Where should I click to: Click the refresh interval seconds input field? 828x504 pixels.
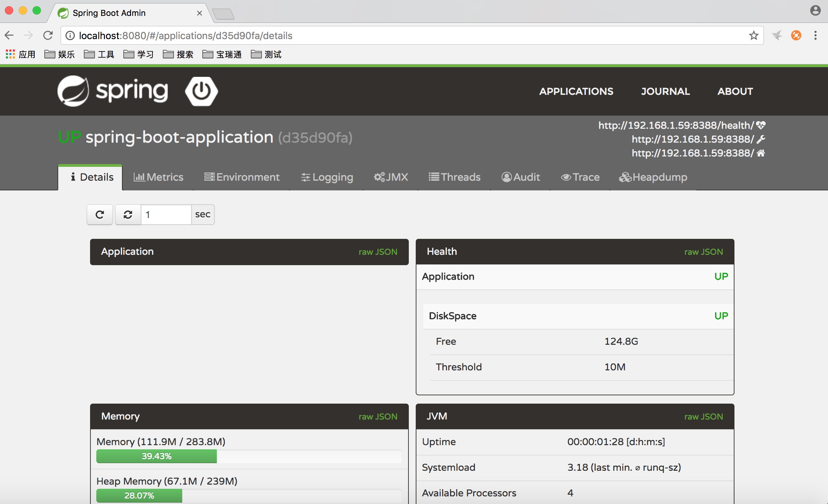coord(166,215)
